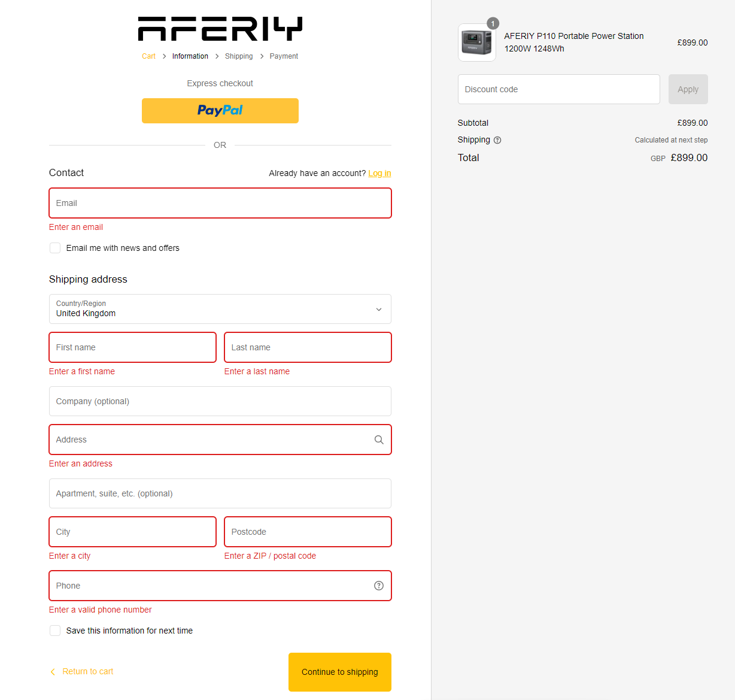735x700 pixels.
Task: Click the Apply discount button
Action: [688, 89]
